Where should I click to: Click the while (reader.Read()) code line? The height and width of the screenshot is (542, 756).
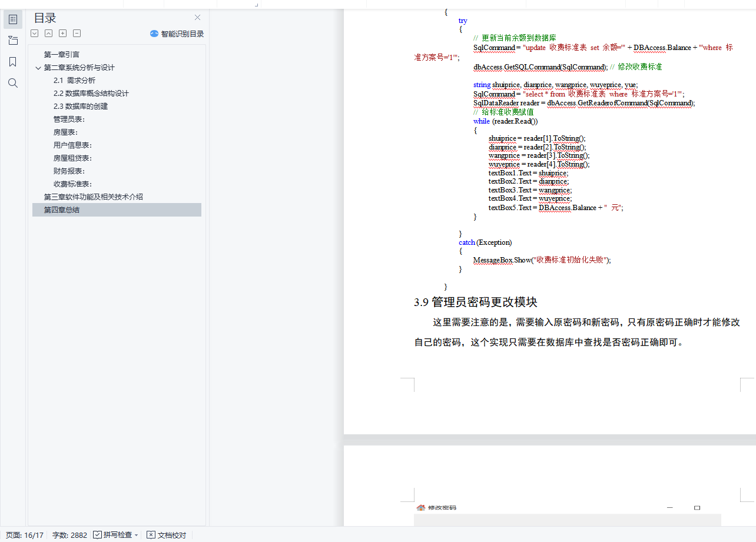[x=506, y=121]
